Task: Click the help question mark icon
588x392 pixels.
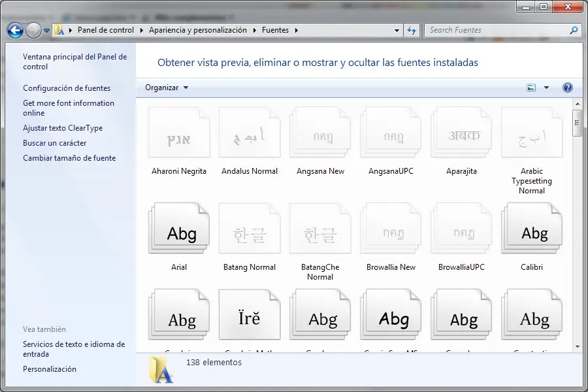Action: tap(567, 88)
